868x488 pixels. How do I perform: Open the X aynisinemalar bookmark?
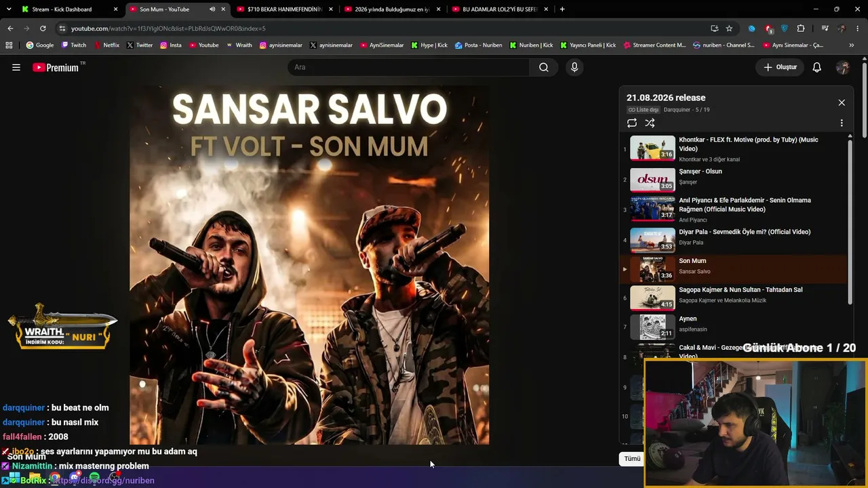[x=331, y=45]
